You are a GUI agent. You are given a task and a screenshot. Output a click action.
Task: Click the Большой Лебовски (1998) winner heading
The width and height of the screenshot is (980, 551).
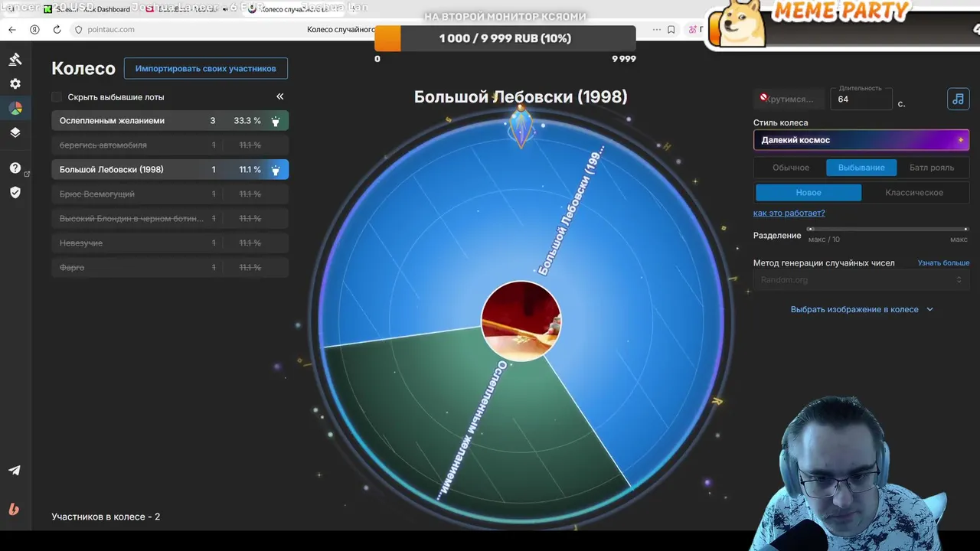click(521, 96)
